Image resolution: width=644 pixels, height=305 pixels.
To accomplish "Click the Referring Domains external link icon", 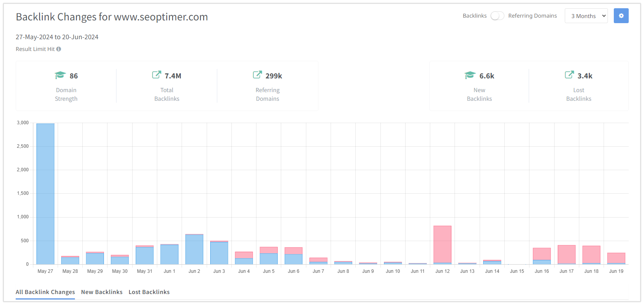I will (257, 75).
